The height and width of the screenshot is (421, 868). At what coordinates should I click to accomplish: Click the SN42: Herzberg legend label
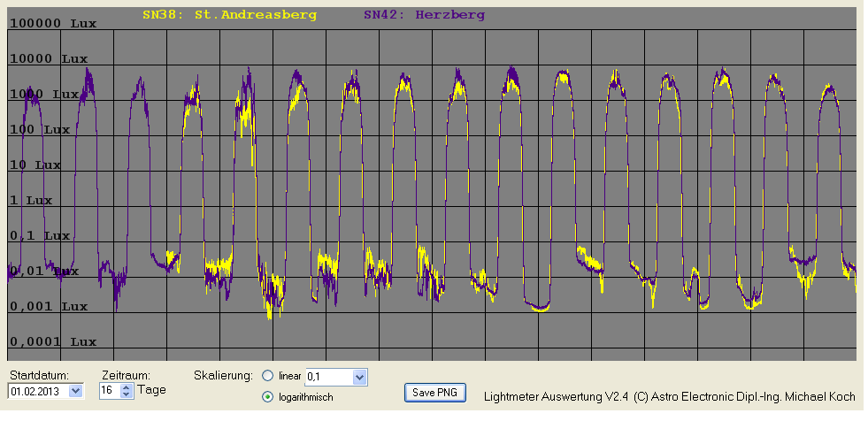(424, 14)
